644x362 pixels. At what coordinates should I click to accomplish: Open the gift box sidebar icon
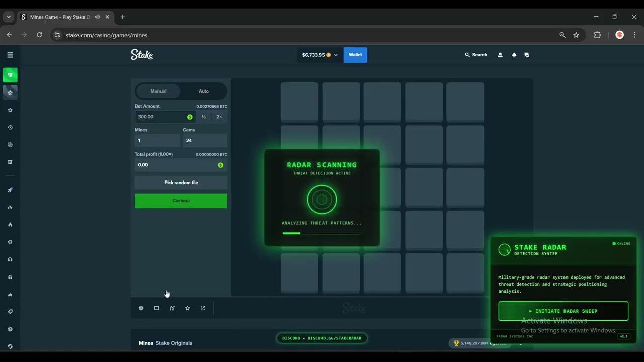pos(10,277)
